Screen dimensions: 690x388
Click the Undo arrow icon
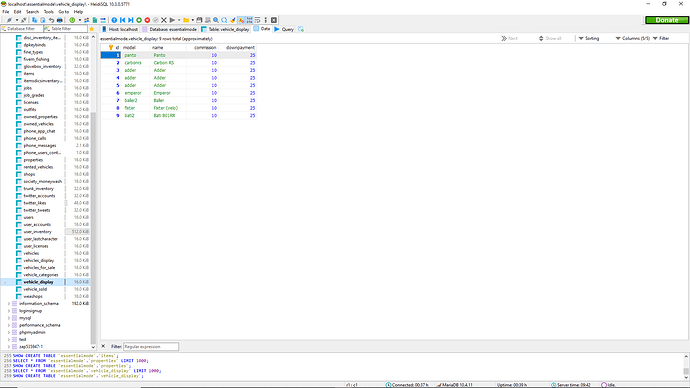[51, 20]
